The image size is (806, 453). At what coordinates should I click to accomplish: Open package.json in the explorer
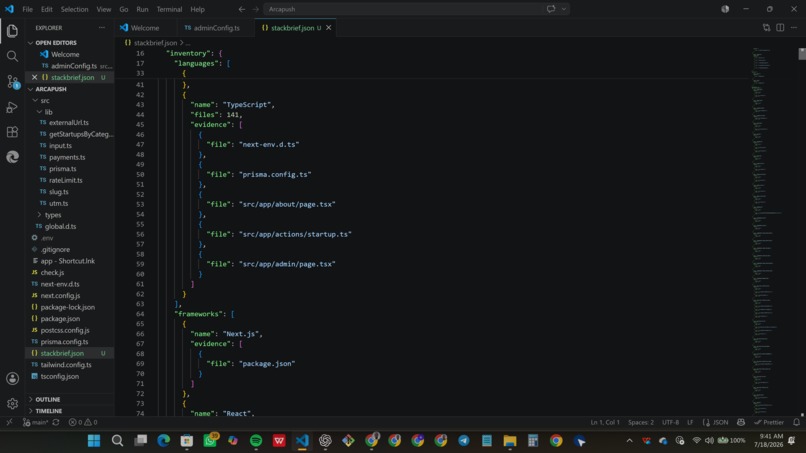60,319
